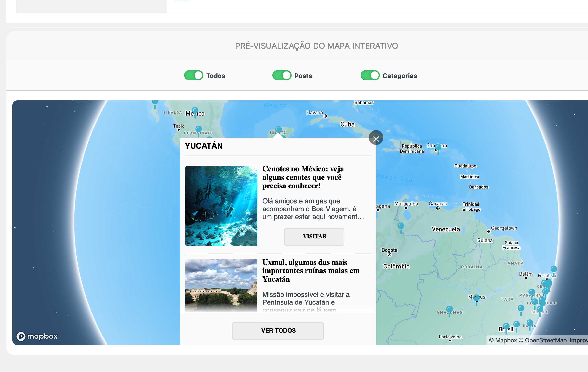This screenshot has width=588, height=372.
Task: Click the Cuba label on map
Action: (347, 124)
